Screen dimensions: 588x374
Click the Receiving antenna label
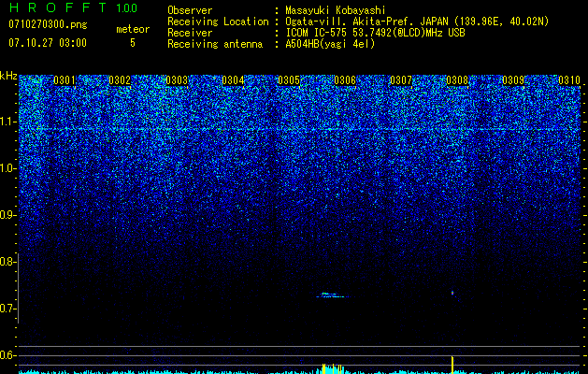coord(215,44)
